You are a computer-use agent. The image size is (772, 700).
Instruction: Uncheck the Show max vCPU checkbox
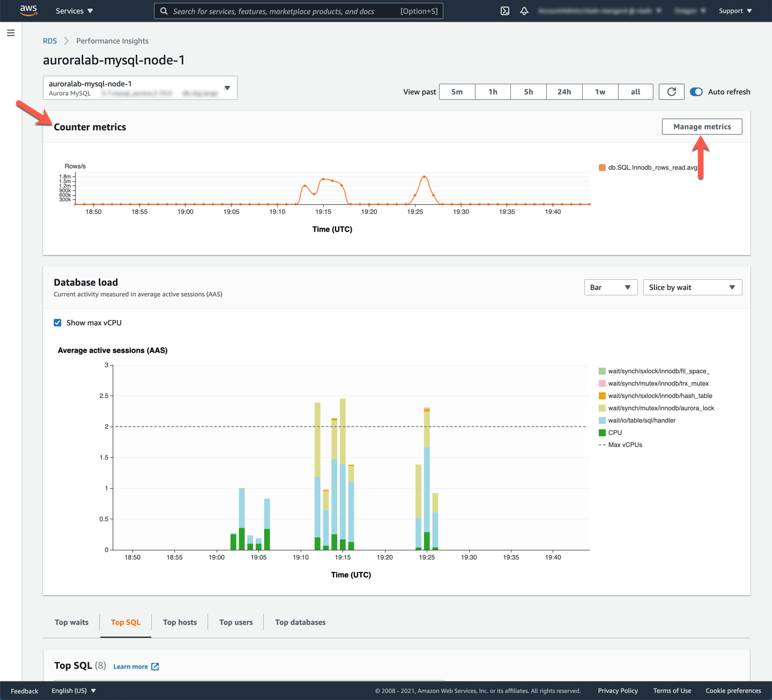click(x=57, y=323)
